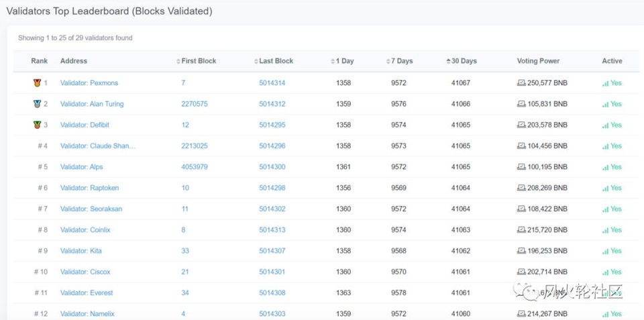The image size is (644, 320).
Task: Click voting power icon beside 208,269 BNB
Action: (x=521, y=188)
